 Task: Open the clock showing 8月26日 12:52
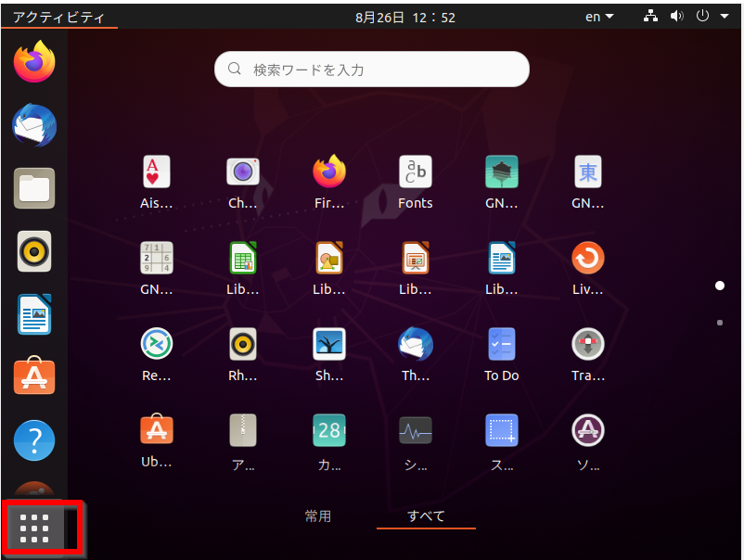[x=405, y=18]
